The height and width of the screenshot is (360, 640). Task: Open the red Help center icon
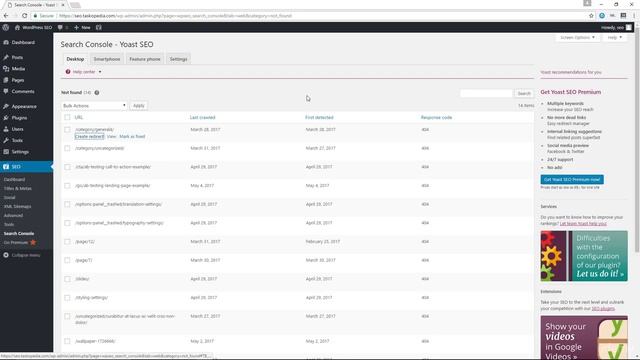pyautogui.click(x=68, y=72)
